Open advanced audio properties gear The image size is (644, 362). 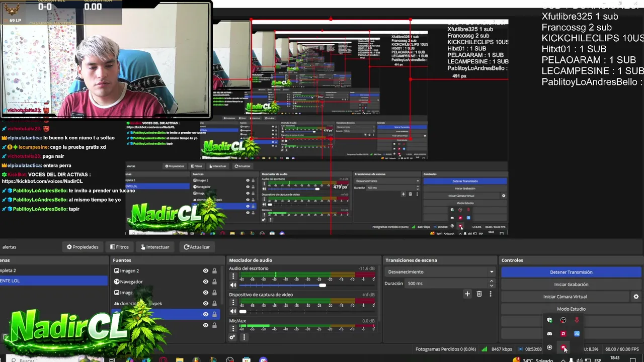pos(232,337)
